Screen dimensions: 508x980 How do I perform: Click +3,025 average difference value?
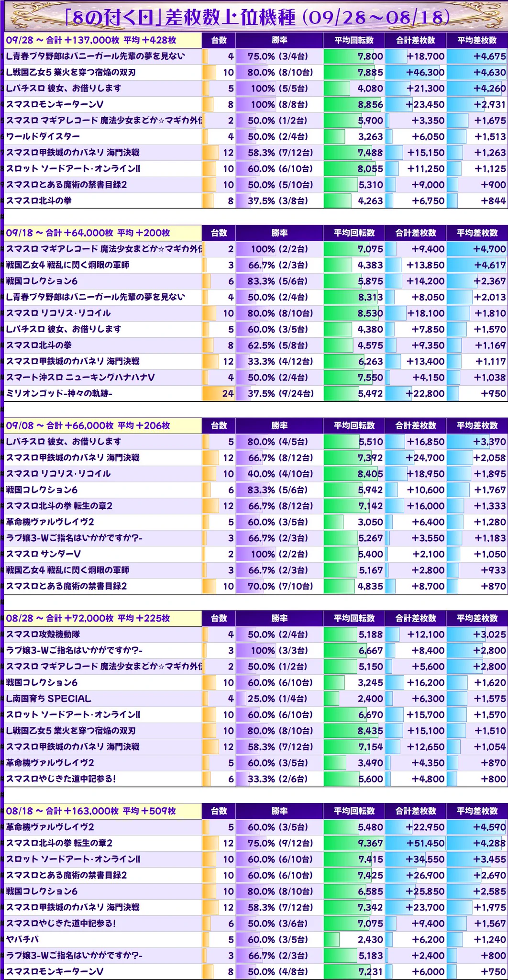tap(477, 635)
